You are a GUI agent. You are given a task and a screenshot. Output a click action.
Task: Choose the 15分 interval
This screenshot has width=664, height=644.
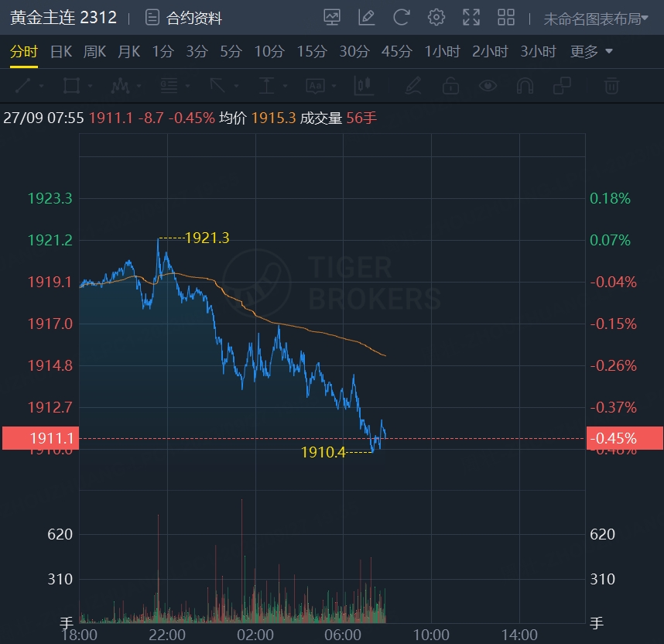312,52
